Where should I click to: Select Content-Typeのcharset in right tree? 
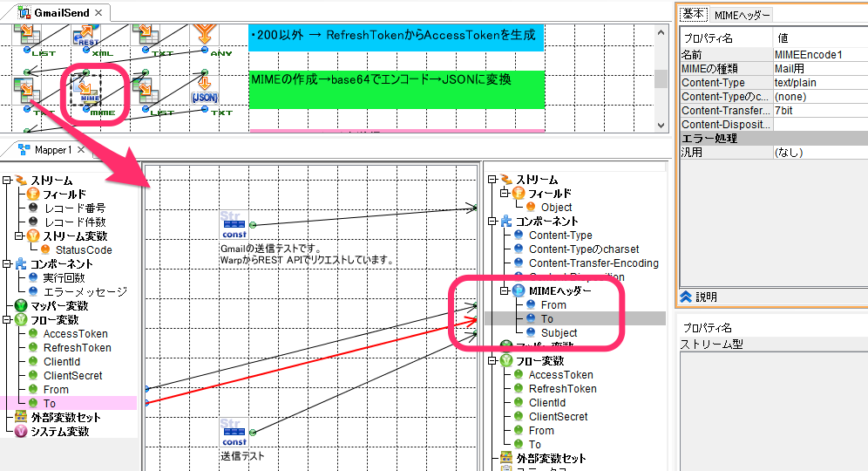[584, 249]
